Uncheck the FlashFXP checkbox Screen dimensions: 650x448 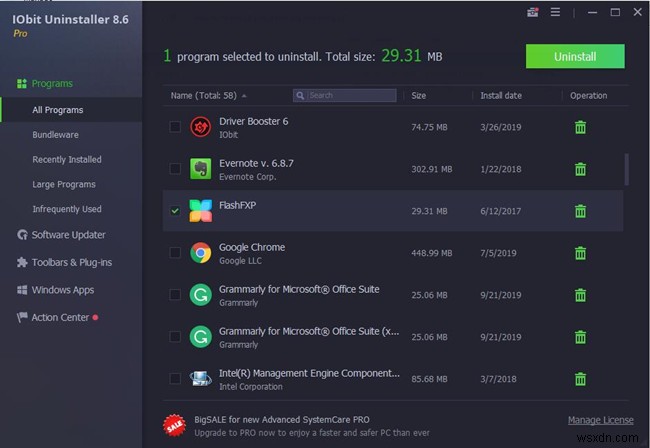pyautogui.click(x=175, y=211)
